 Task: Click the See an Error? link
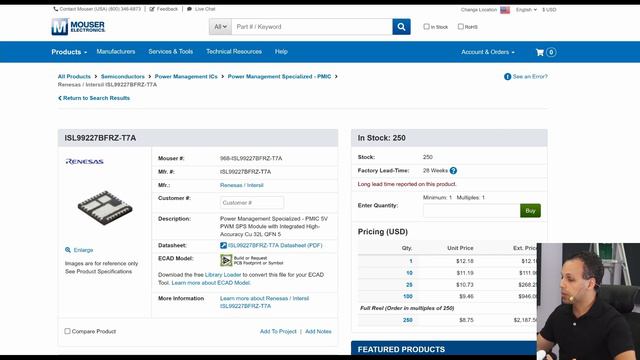pyautogui.click(x=530, y=76)
